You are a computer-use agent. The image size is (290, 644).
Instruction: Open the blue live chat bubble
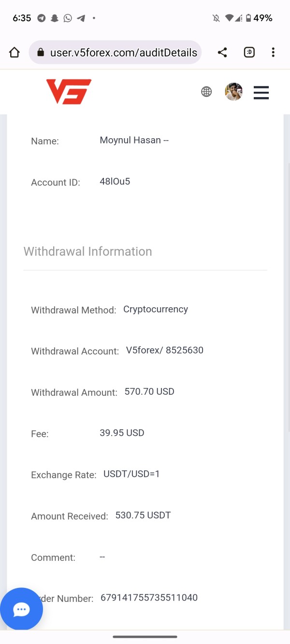point(21,609)
